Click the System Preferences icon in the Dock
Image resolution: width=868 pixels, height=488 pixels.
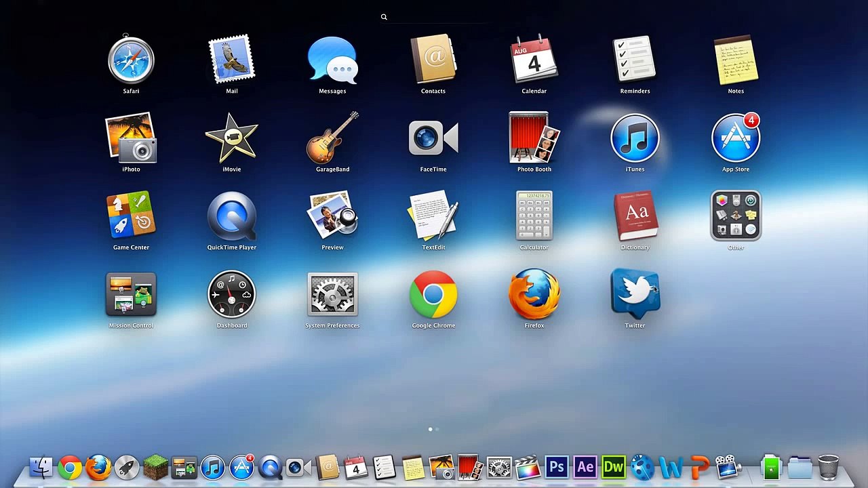point(499,467)
